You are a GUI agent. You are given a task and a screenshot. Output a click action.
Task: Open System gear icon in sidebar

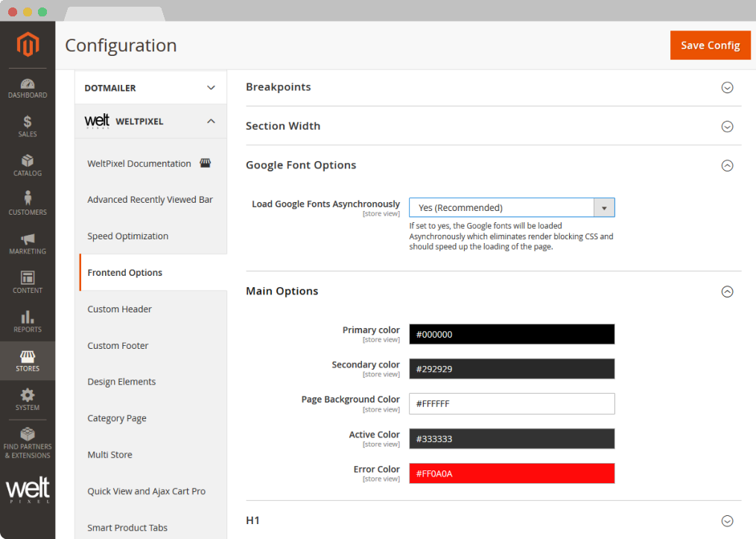pos(28,400)
